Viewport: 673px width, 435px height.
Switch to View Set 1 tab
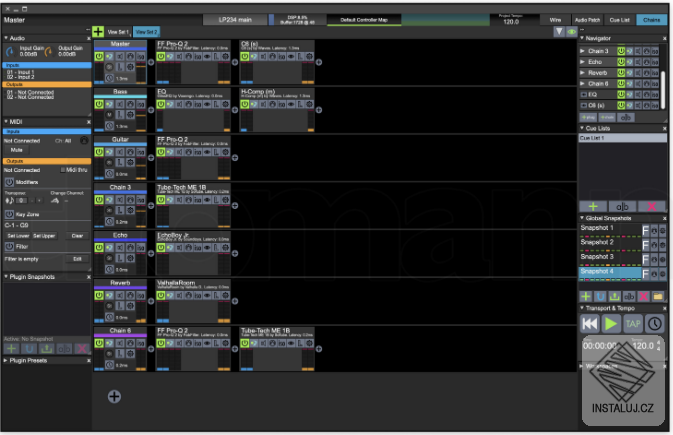click(118, 32)
